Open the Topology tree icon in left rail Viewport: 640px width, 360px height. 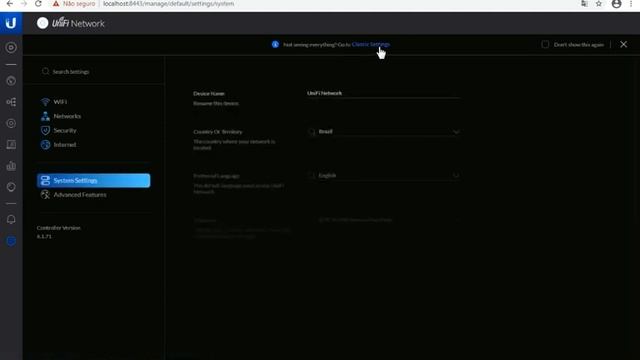[11, 102]
